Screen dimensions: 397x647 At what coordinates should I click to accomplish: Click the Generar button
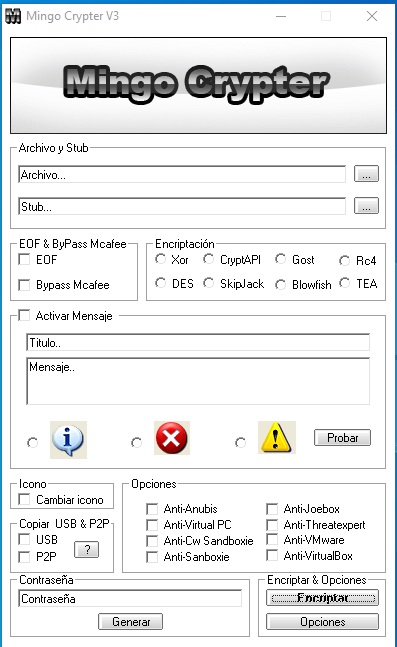tap(130, 621)
